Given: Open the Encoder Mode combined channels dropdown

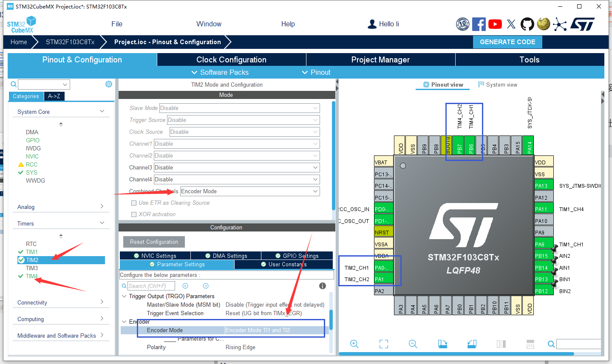Looking at the screenshot, I should point(250,192).
